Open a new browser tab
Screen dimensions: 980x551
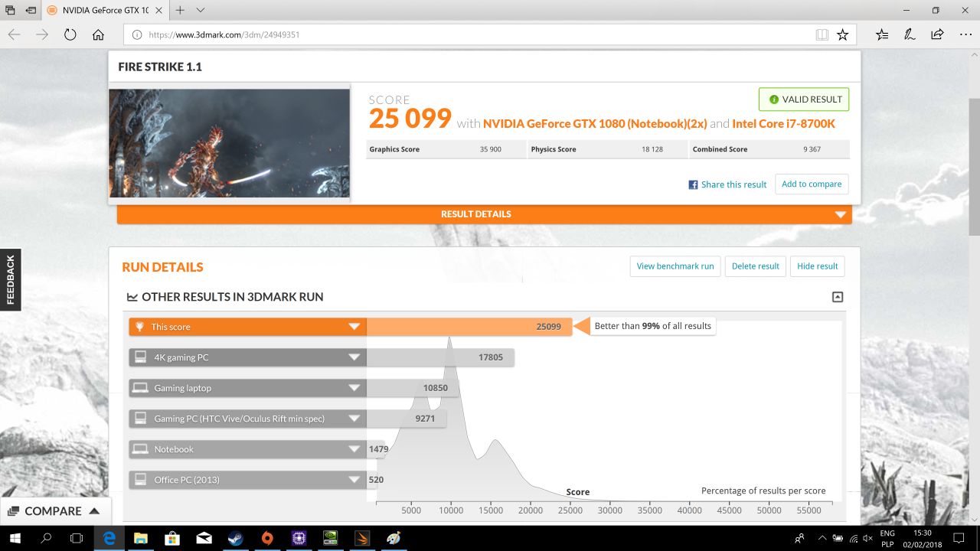180,11
